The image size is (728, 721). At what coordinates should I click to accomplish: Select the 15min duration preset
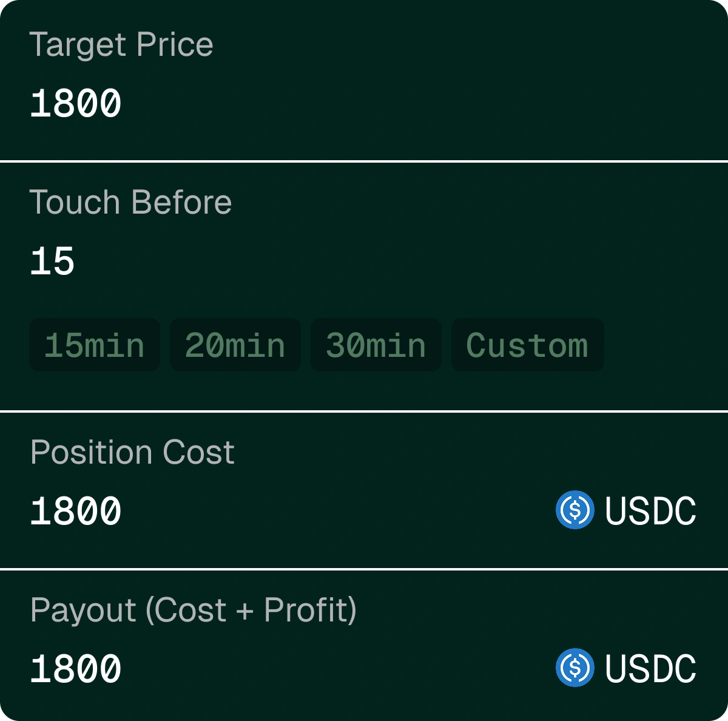point(95,345)
